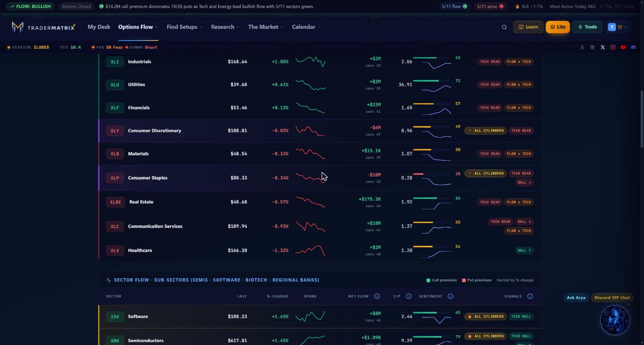Click the Utilities sparkline chart
Viewport: 644px width, 345px height.
[x=310, y=85]
